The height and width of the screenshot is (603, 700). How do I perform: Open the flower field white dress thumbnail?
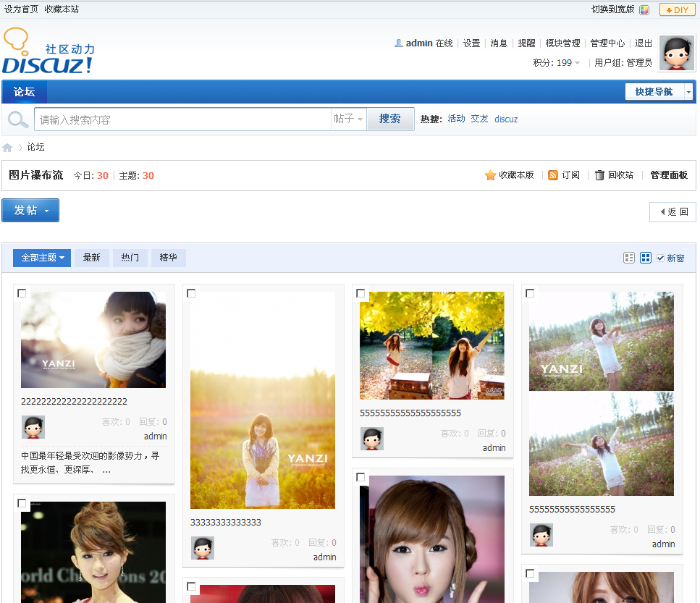pos(602,394)
